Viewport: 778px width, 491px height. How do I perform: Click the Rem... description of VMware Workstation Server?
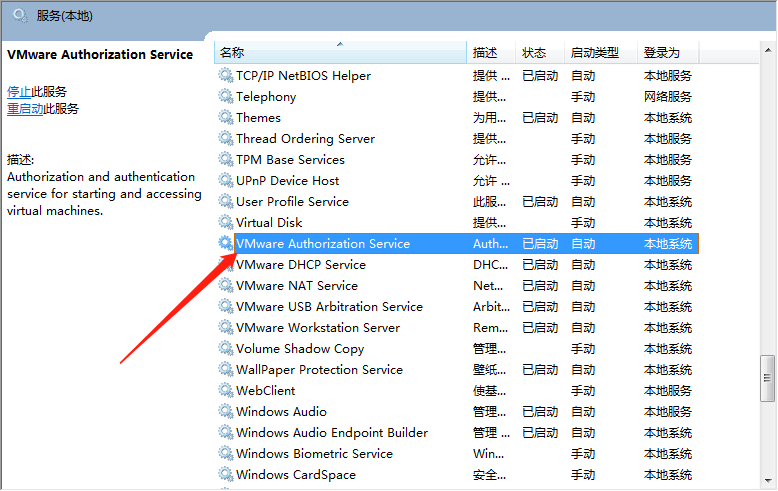coord(490,328)
